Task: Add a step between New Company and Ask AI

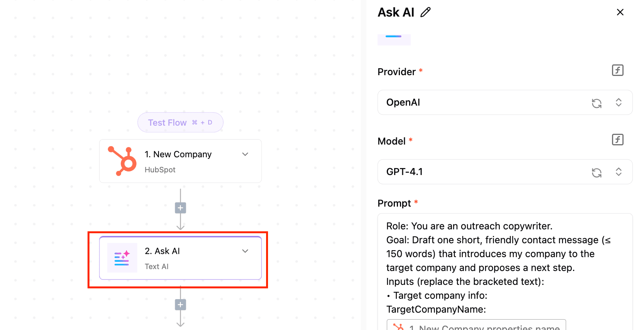Action: click(180, 208)
